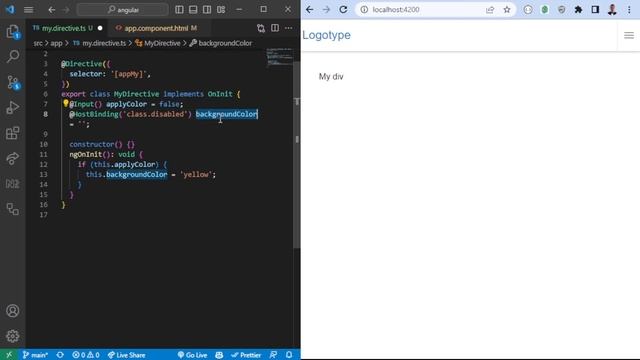Image resolution: width=640 pixels, height=360 pixels.
Task: Open the Live Share activity bar icon
Action: click(x=13, y=158)
